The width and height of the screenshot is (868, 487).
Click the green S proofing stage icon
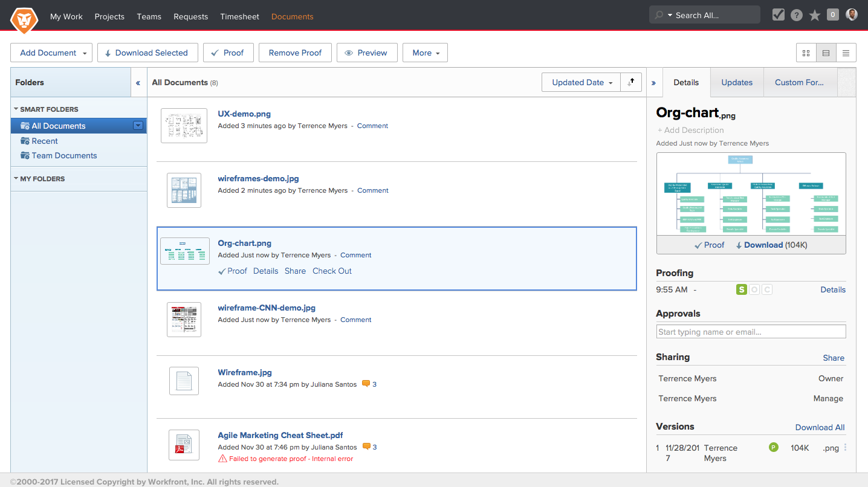[742, 289]
